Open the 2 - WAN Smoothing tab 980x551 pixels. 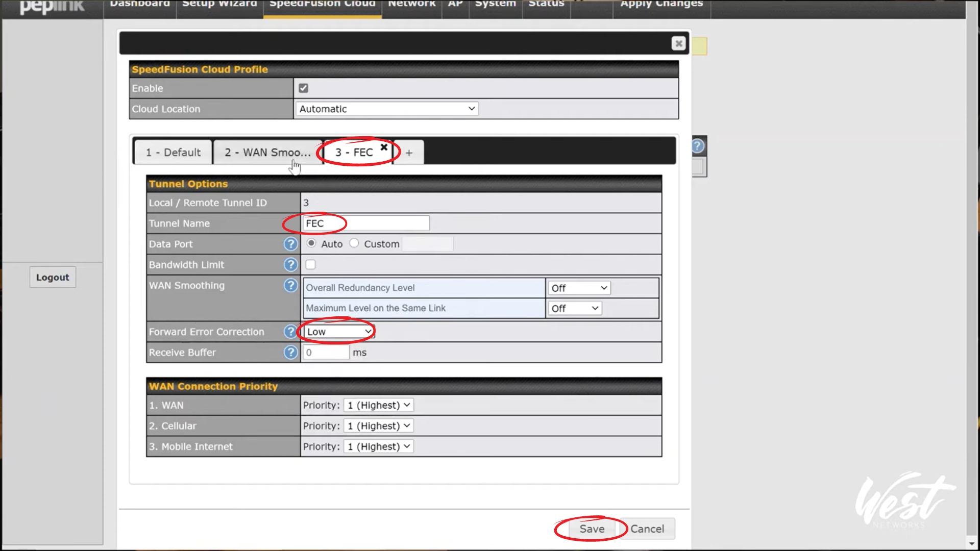click(267, 153)
